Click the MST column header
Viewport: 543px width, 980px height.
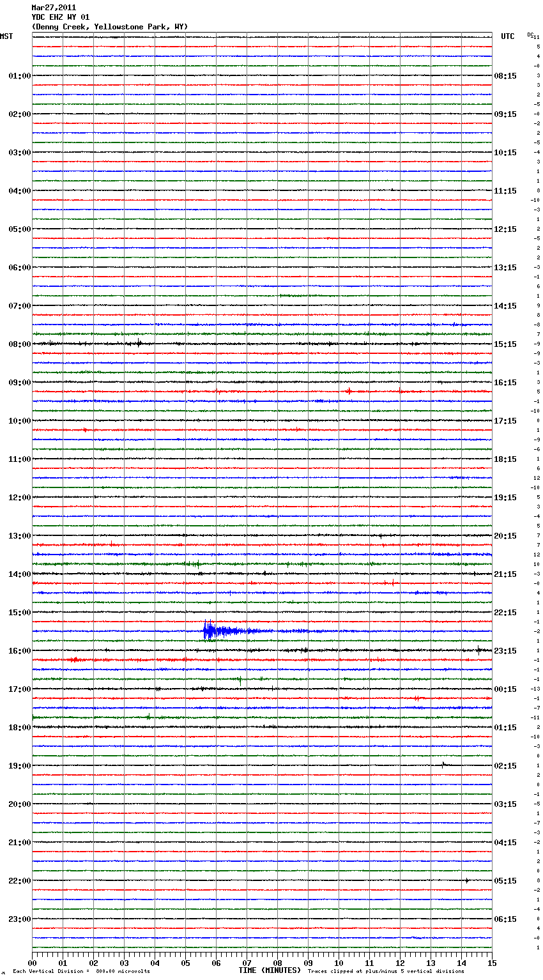pos(6,36)
